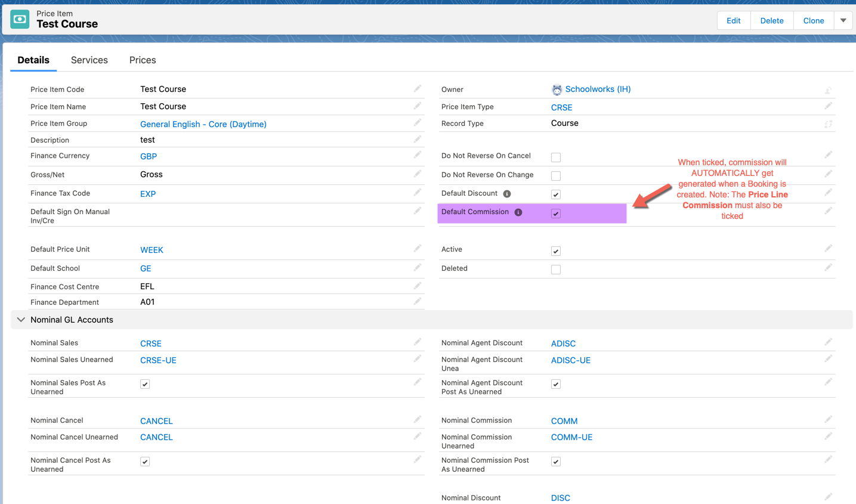The height and width of the screenshot is (504, 856).
Task: Click the change owner icon
Action: (x=828, y=90)
